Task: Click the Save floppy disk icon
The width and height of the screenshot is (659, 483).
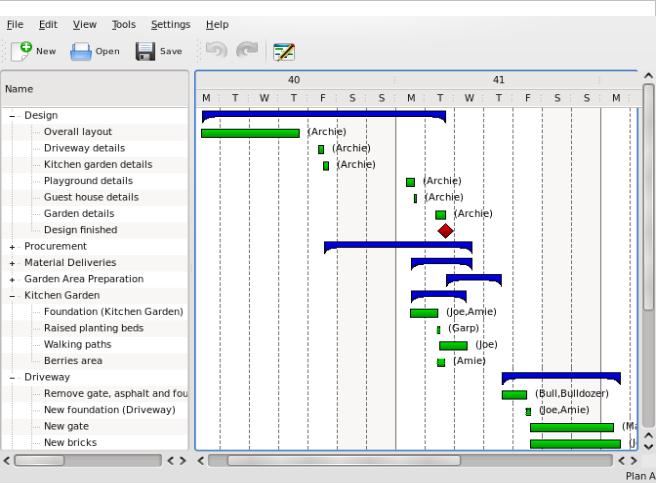Action: 146,51
